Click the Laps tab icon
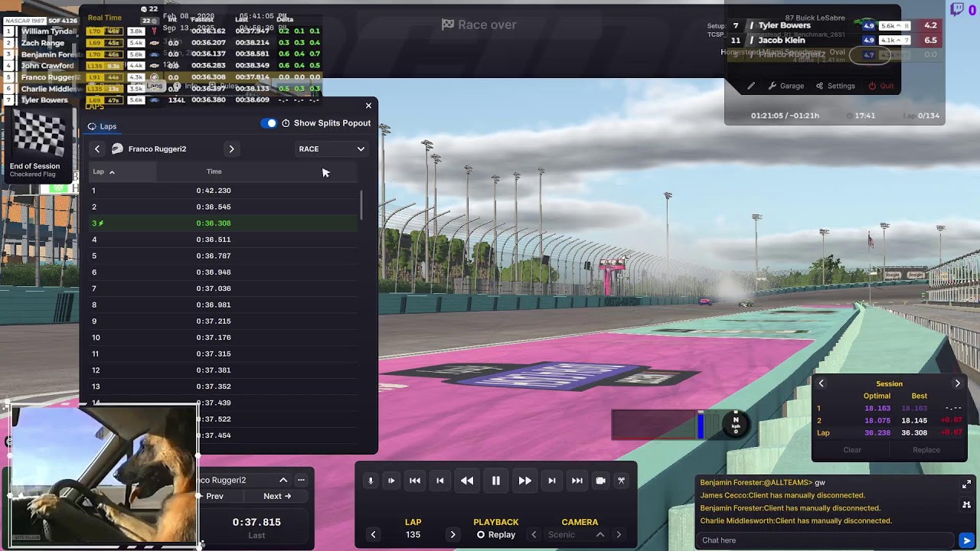The image size is (980, 551). click(x=92, y=127)
